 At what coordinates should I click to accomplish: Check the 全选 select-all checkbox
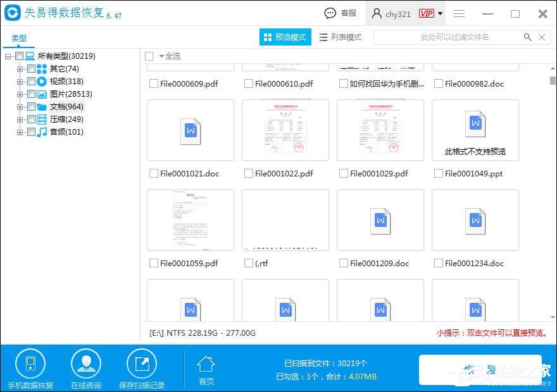[149, 56]
